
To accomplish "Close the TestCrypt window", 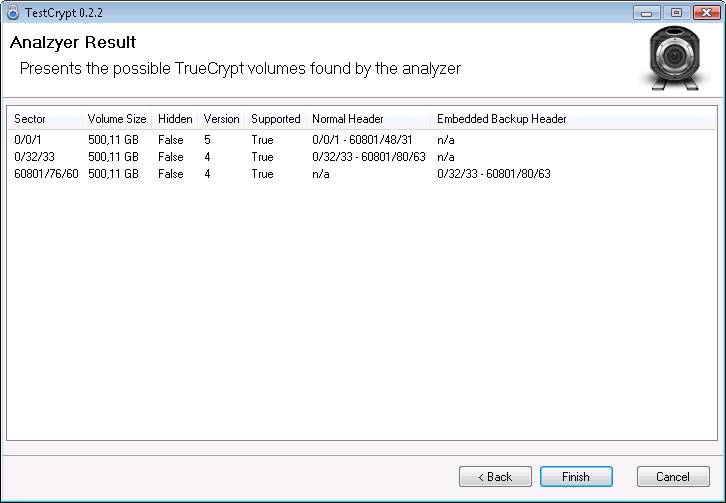I will coord(706,13).
